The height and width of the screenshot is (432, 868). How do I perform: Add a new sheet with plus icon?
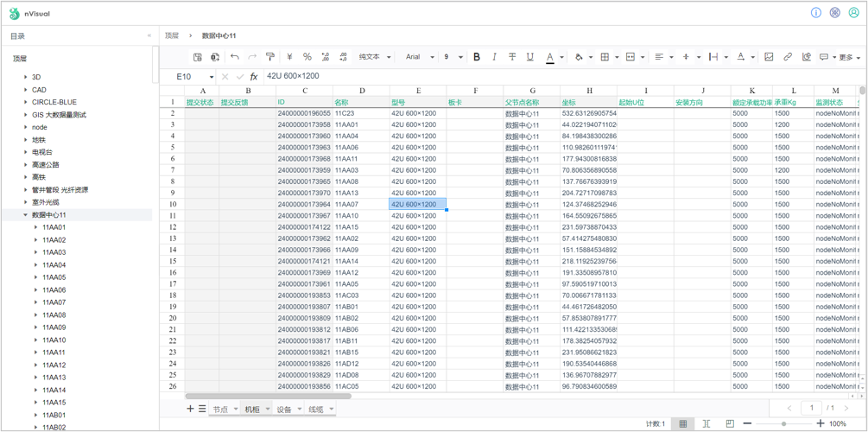point(190,409)
